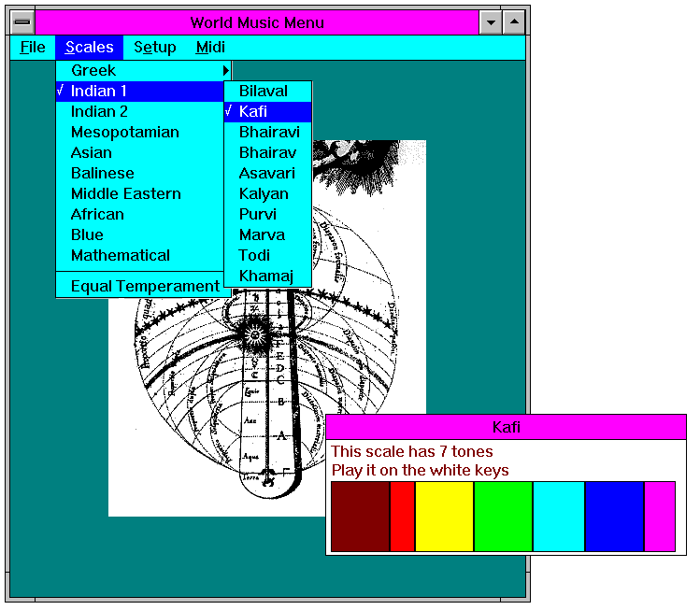Screen dimensions: 700x610
Task: Open the Mesopotamian scales submenu
Action: click(x=140, y=132)
